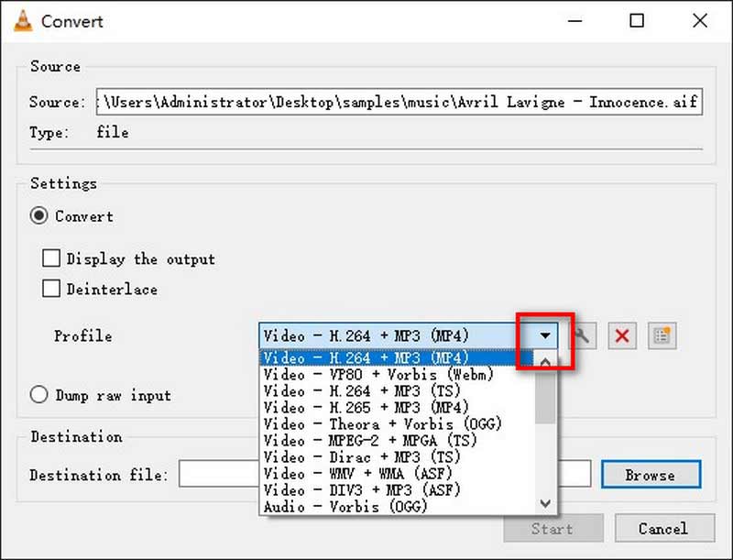
Task: Pick Video - WMV + WMA (ASF)
Action: 397,473
